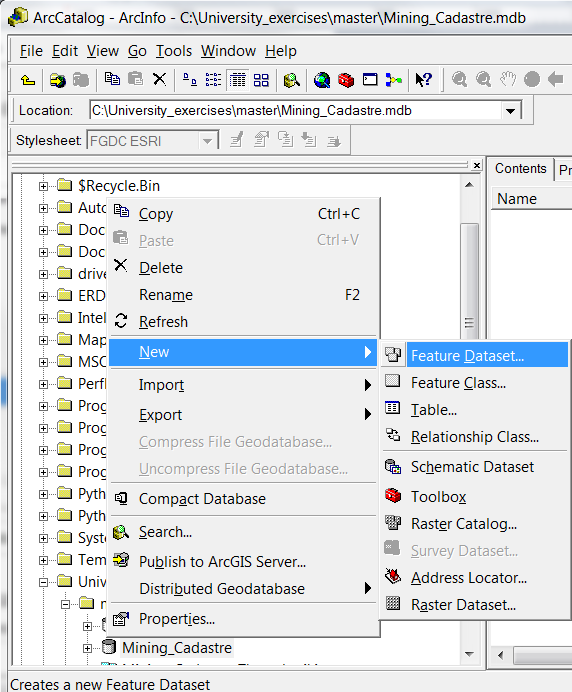Open the File menu
Image resolution: width=572 pixels, height=692 pixels.
[31, 51]
